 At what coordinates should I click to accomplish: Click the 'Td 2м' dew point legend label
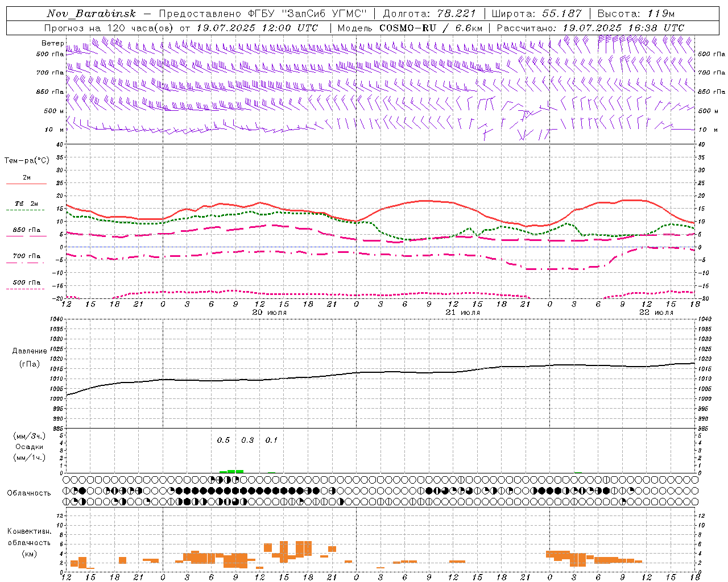27,203
